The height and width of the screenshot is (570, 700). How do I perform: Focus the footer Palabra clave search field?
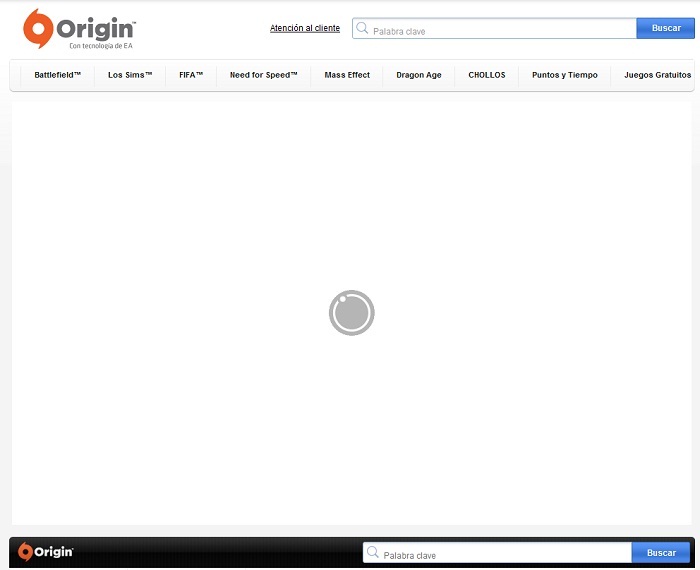pyautogui.click(x=497, y=553)
